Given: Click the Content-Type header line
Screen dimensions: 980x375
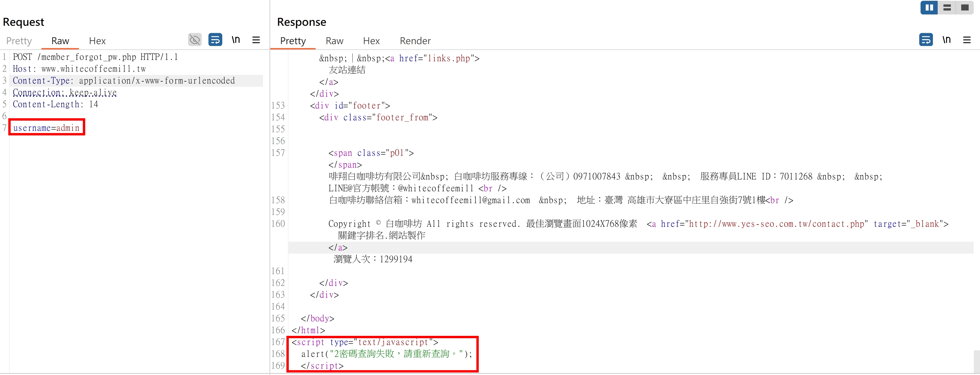Looking at the screenshot, I should pyautogui.click(x=124, y=81).
